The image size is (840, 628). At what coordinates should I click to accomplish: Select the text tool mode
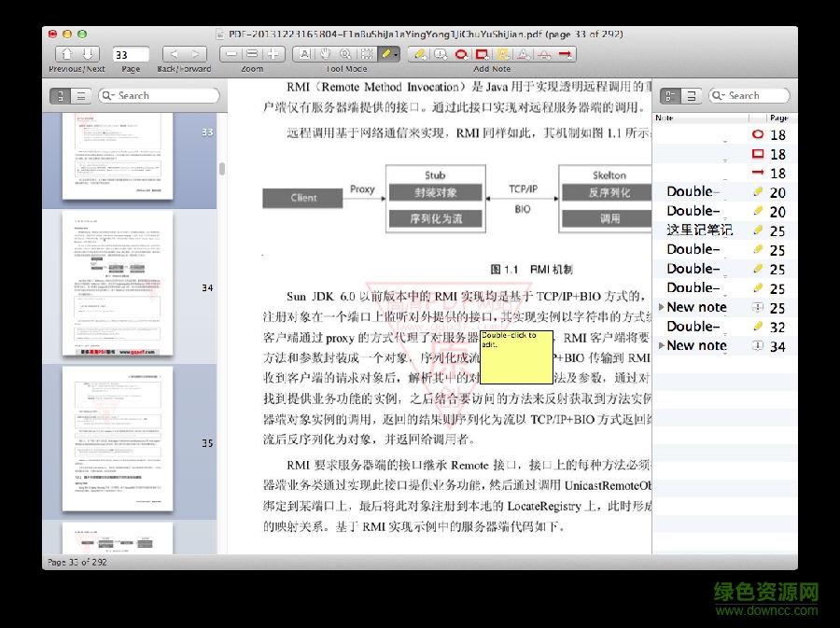[x=305, y=54]
